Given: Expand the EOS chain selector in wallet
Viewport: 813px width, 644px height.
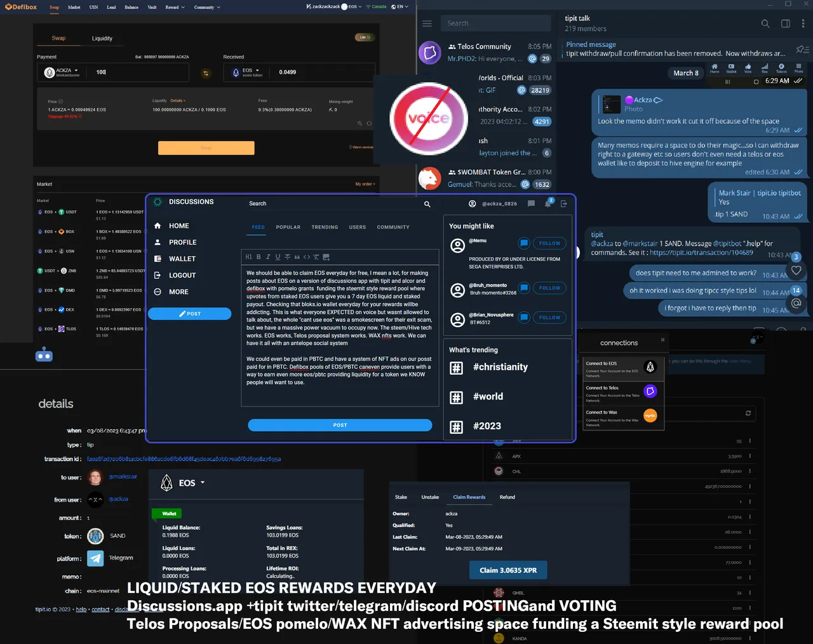Looking at the screenshot, I should [x=203, y=483].
